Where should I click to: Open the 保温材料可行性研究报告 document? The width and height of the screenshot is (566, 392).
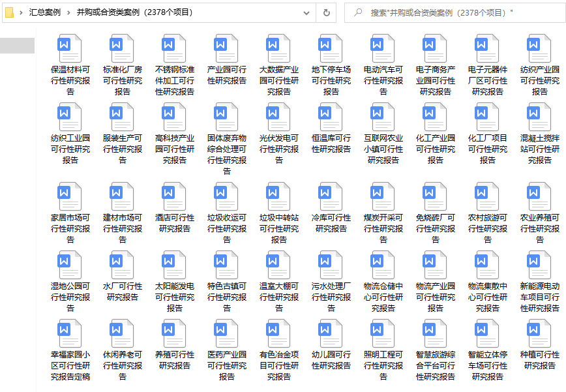[70, 48]
